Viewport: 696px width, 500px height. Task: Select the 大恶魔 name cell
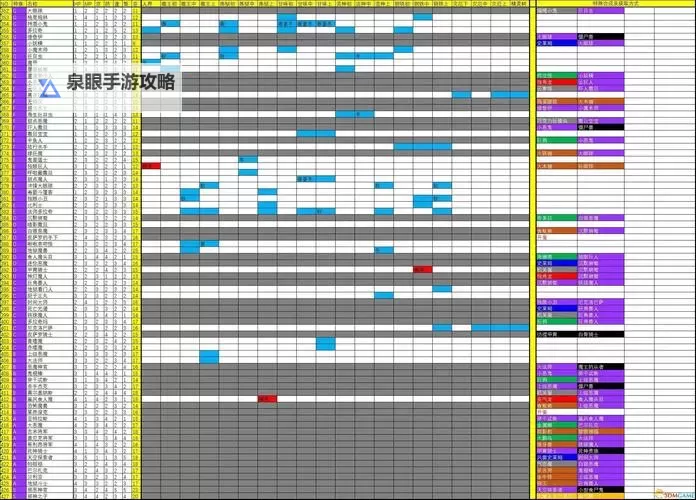pos(50,425)
